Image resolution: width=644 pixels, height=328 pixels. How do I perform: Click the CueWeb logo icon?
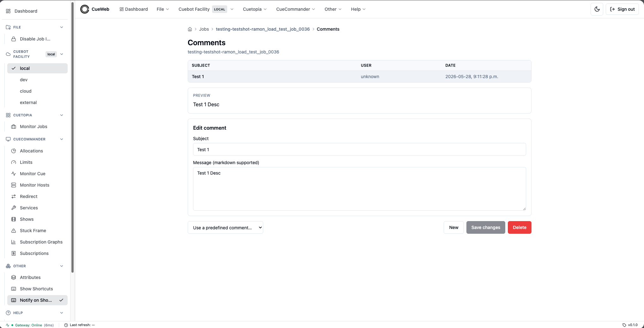pos(85,9)
